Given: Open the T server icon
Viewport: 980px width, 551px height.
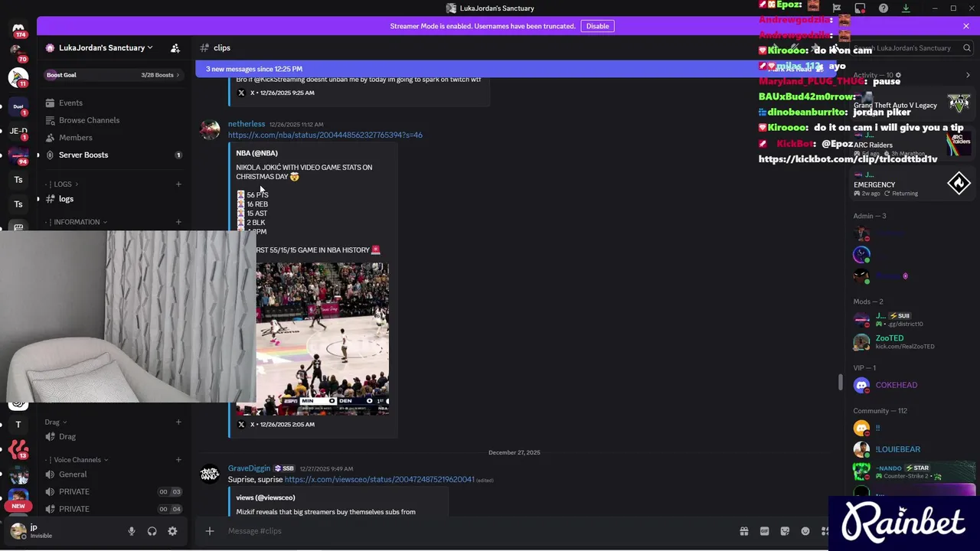Looking at the screenshot, I should [18, 425].
